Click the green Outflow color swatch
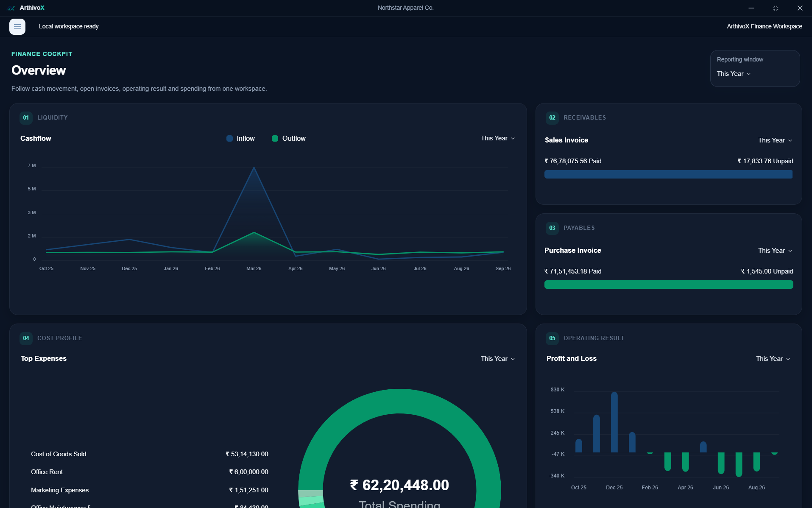812x508 pixels. tap(275, 139)
